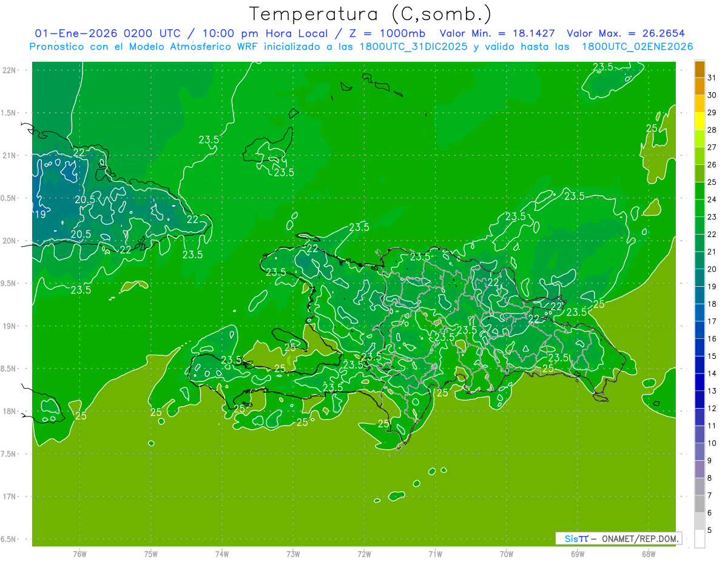Click the gray legend swatch between 6 and 7
The image size is (728, 562).
[x=699, y=504]
